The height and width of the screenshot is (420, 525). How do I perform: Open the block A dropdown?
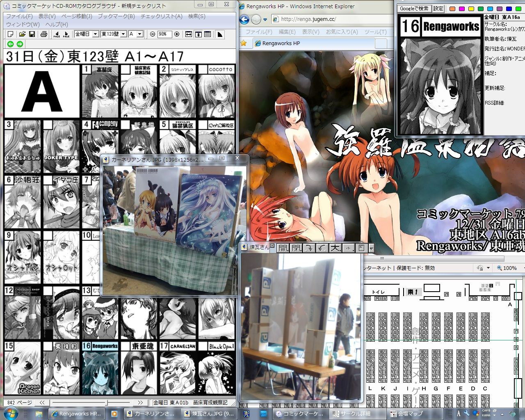(x=140, y=34)
